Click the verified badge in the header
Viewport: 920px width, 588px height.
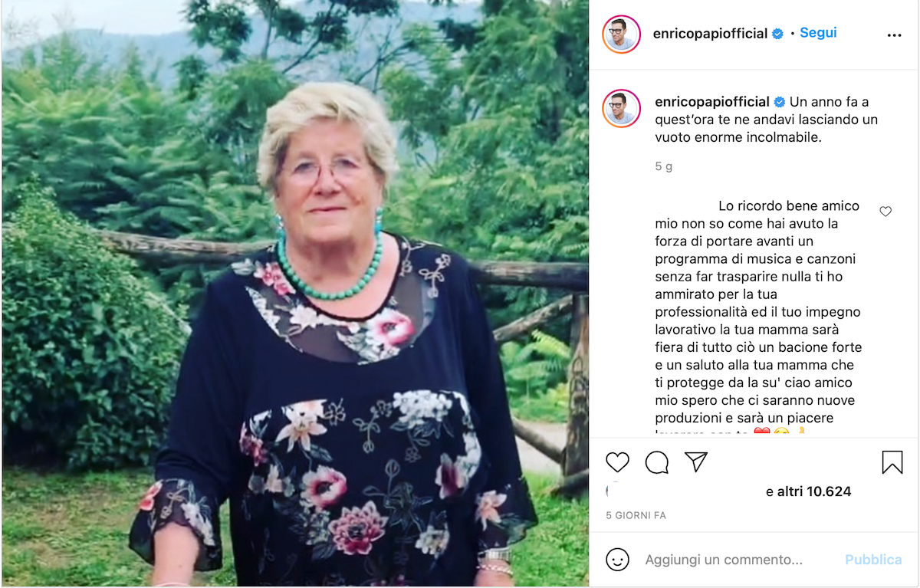[x=777, y=34]
